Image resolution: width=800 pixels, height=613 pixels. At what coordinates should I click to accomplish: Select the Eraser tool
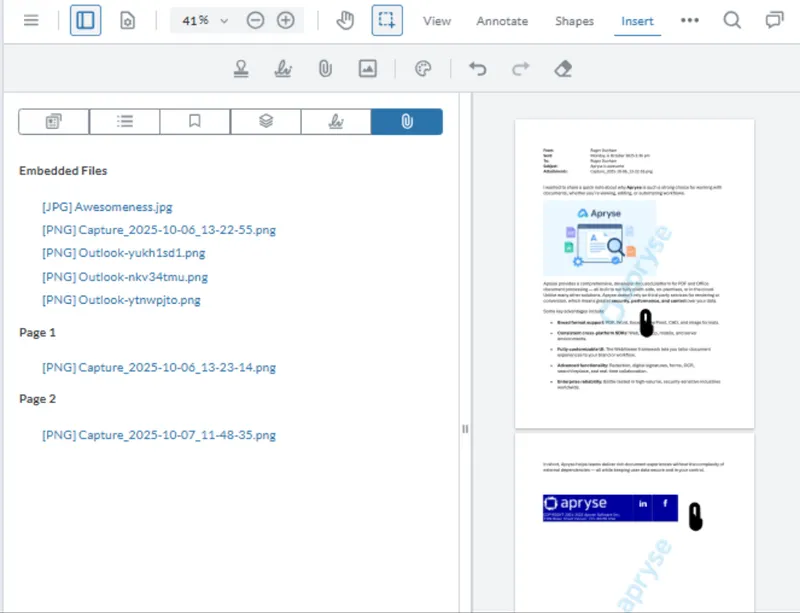(563, 68)
